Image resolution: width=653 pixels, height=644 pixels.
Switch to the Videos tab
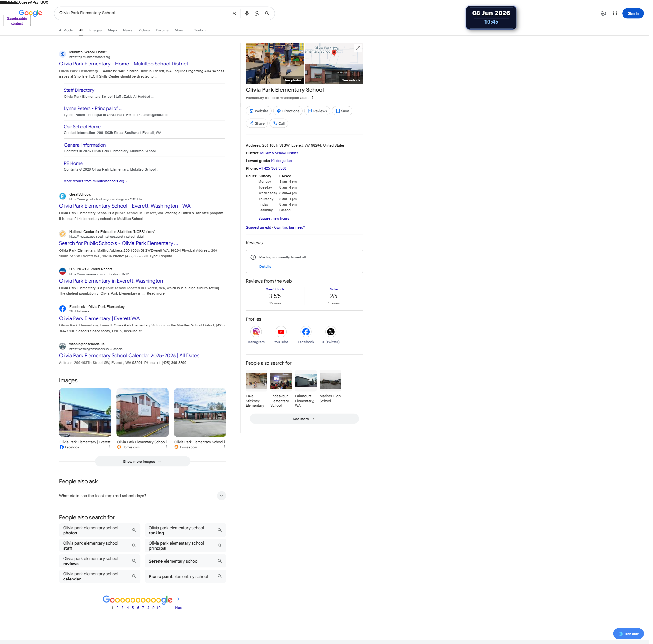144,30
